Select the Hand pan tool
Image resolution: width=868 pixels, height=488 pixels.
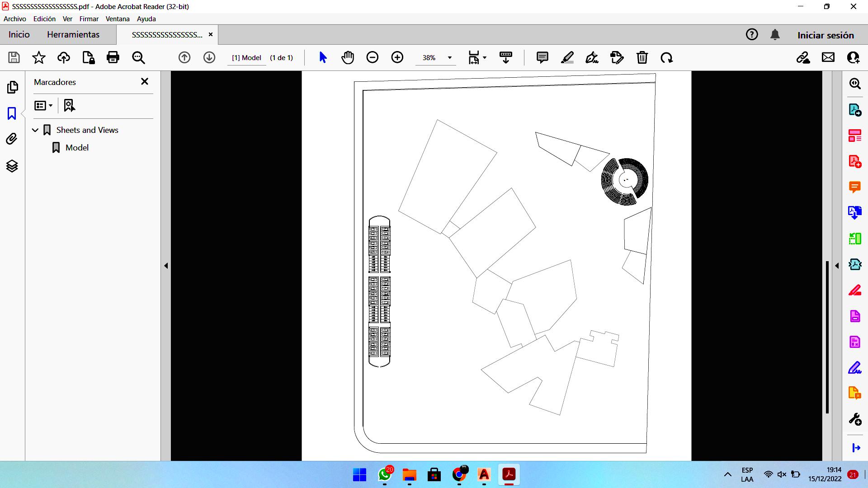point(347,57)
